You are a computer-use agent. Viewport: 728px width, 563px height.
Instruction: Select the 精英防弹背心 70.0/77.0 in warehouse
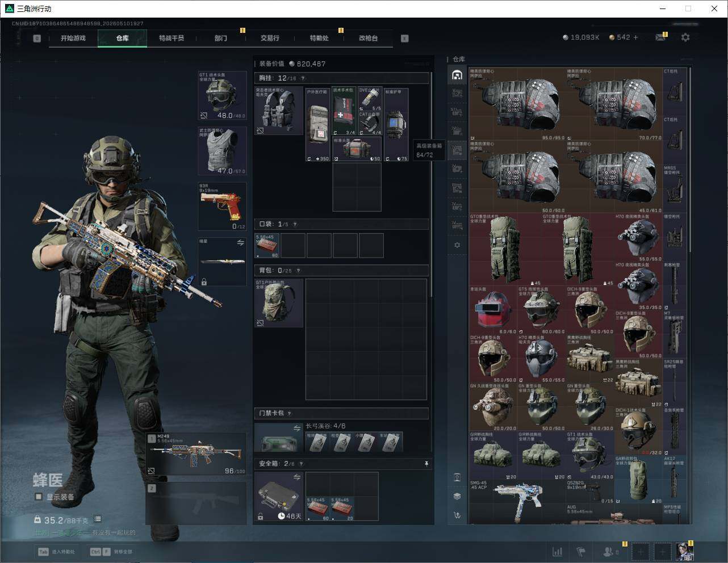(614, 104)
